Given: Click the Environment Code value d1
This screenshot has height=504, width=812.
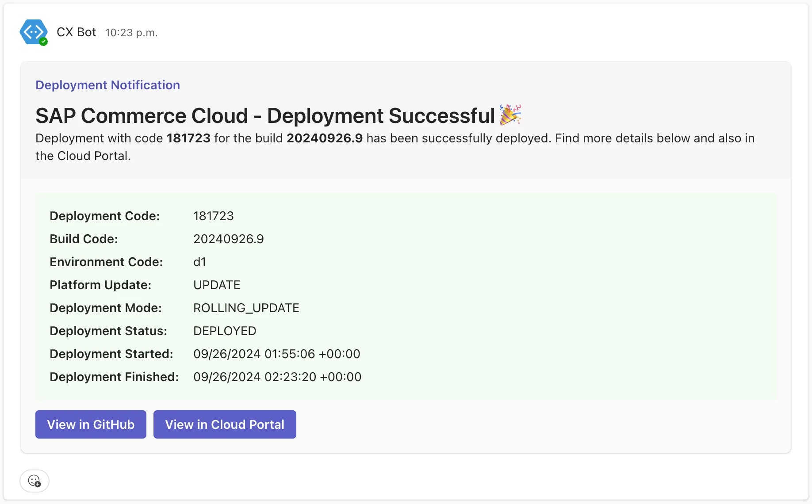Looking at the screenshot, I should point(199,262).
